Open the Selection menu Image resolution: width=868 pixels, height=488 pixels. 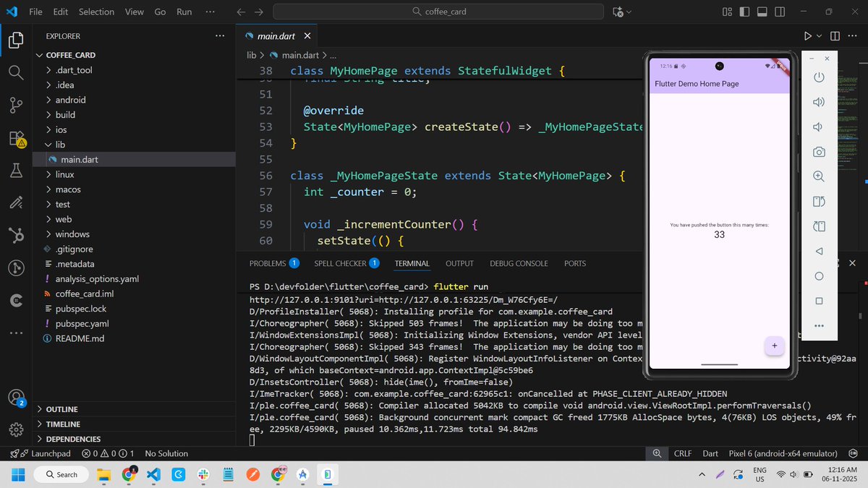click(x=96, y=12)
